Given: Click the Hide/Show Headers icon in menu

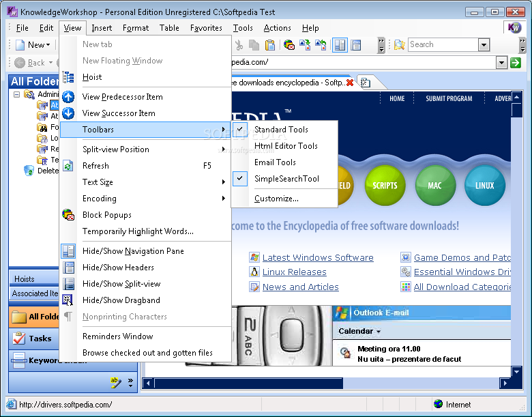Looking at the screenshot, I should point(68,268).
